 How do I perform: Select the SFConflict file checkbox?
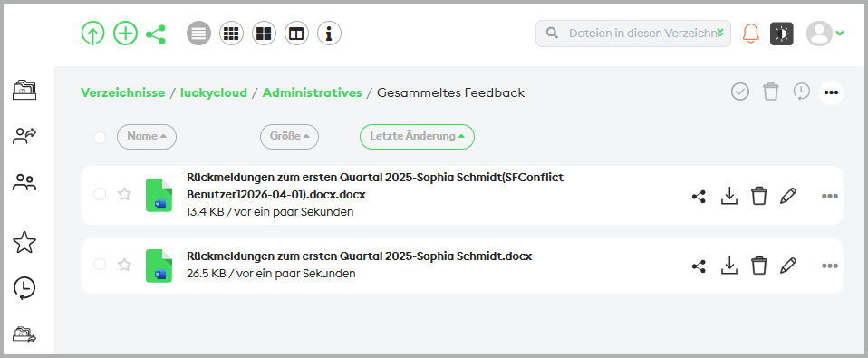pos(100,194)
